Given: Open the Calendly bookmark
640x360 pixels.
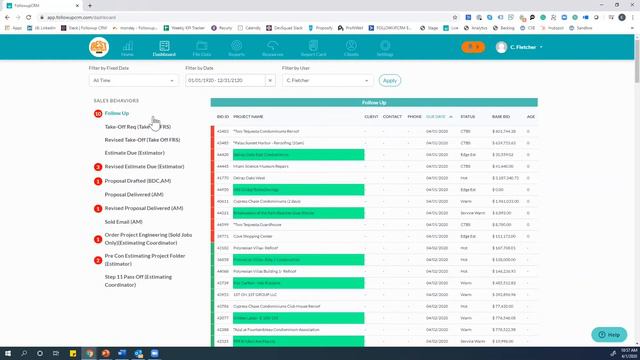Looking at the screenshot, I should (x=249, y=28).
